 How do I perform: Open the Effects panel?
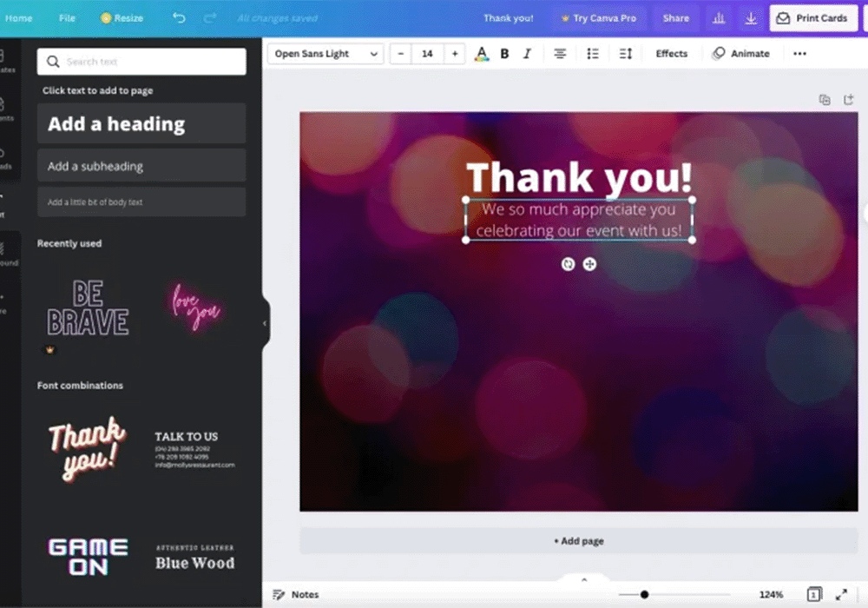[x=672, y=54]
